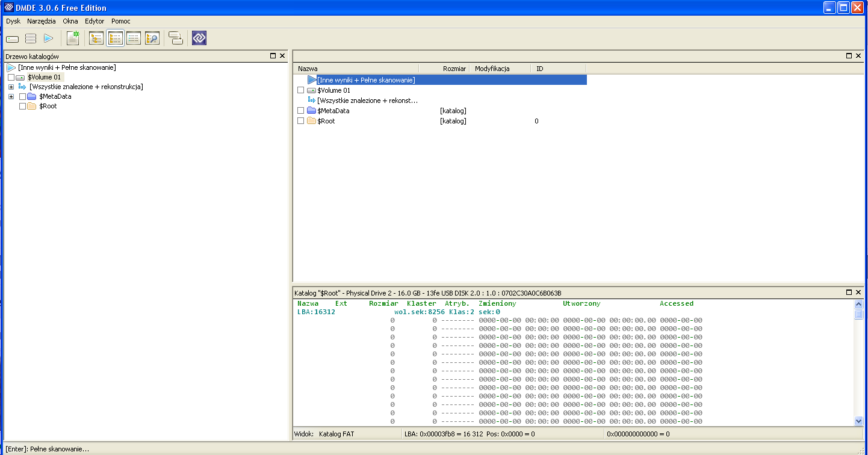The image size is (868, 455).
Task: Open the Pomoc menu
Action: coord(121,21)
